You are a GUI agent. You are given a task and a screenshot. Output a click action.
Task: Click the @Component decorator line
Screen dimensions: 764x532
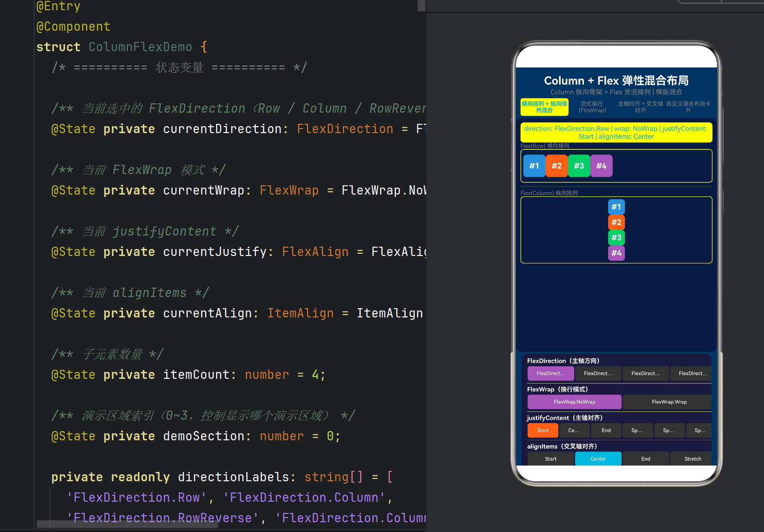coord(74,27)
